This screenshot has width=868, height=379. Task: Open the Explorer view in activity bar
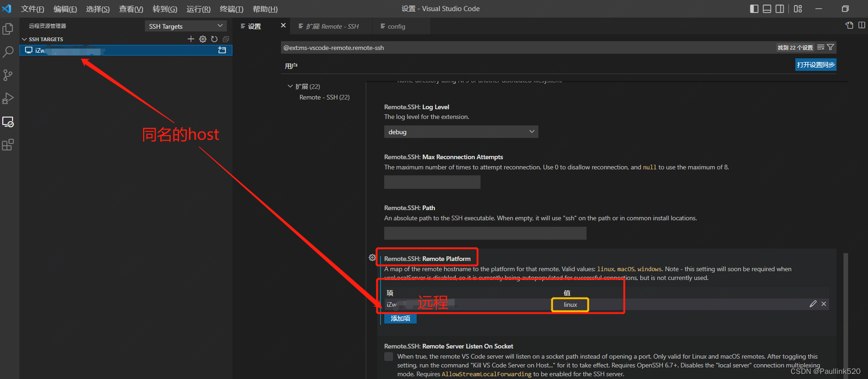[x=8, y=29]
